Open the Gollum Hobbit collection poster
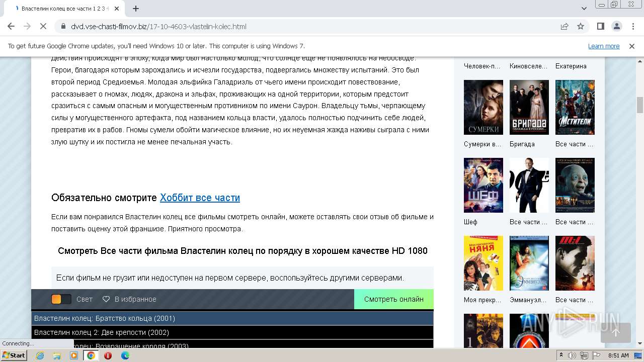 pos(575,185)
